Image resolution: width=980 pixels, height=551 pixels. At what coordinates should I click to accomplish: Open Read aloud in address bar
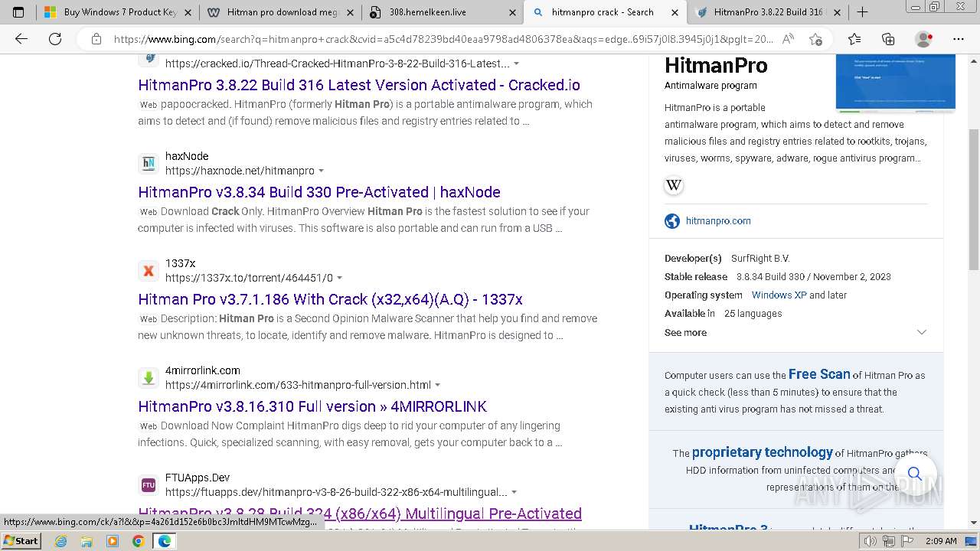(x=788, y=39)
